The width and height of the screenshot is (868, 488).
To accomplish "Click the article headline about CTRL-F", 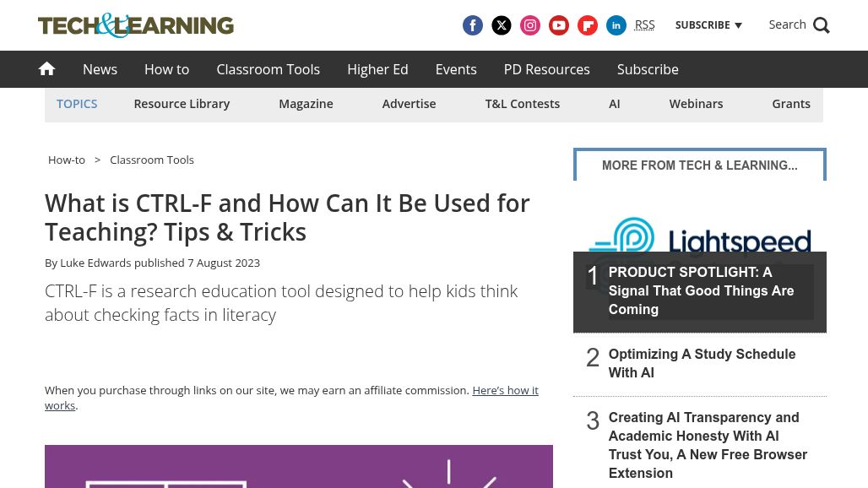I will tap(287, 218).
